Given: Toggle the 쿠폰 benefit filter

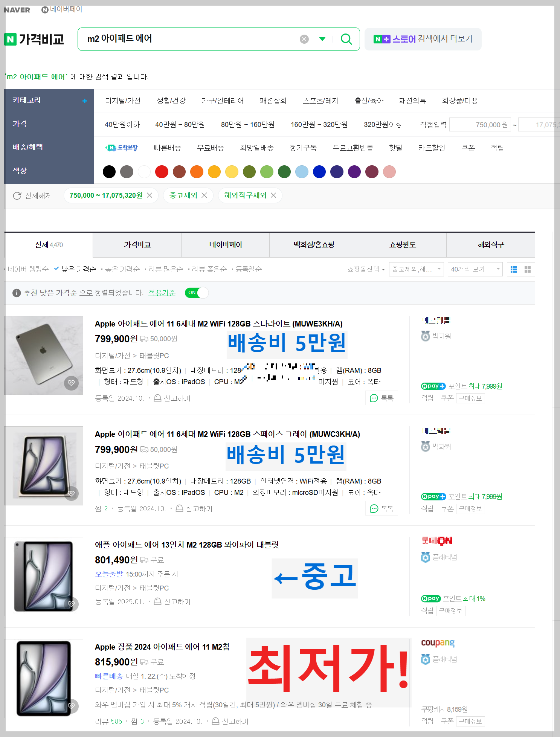Looking at the screenshot, I should (x=468, y=148).
